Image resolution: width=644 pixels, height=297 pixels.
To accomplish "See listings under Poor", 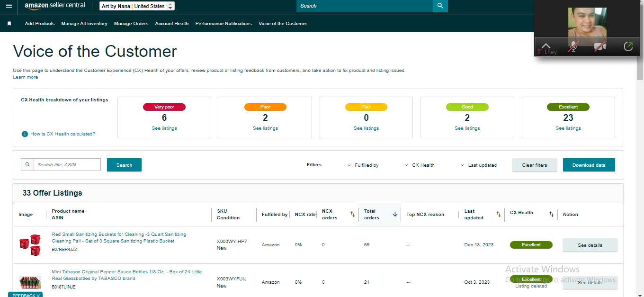I will point(265,128).
